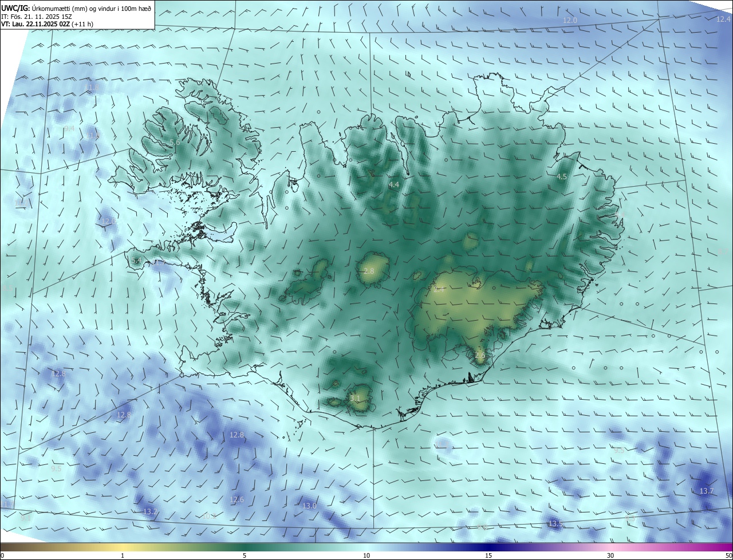Click the colorbar tick labeled 15
Image resolution: width=733 pixels, height=560 pixels.
pos(488,555)
